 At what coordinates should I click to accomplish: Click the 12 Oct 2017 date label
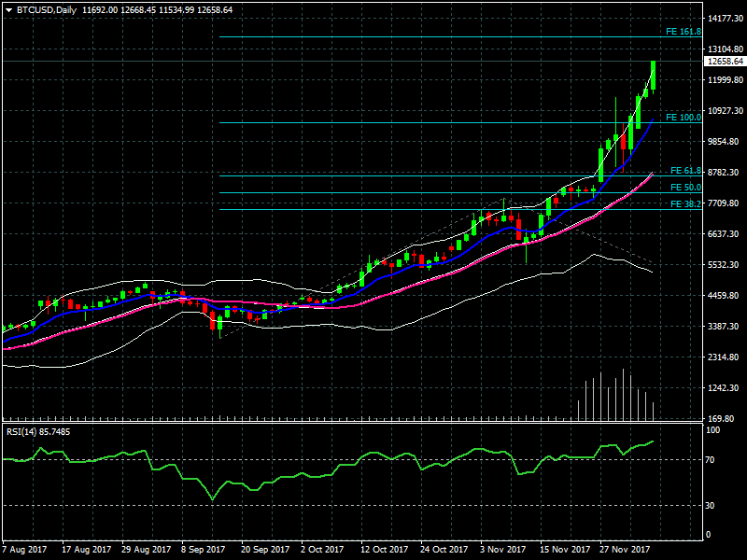pos(384,550)
